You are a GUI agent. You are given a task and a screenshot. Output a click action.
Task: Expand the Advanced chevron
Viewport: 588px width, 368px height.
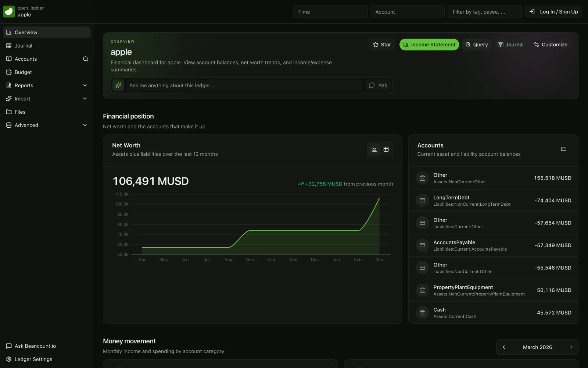pyautogui.click(x=85, y=125)
